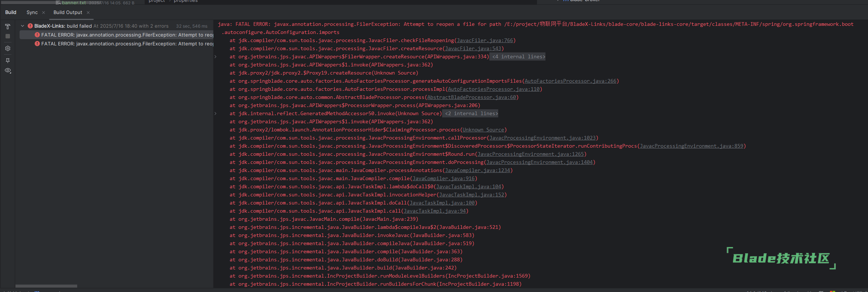Open AutoFactoriesProcessor.java:266 link
The image size is (868, 292).
570,81
